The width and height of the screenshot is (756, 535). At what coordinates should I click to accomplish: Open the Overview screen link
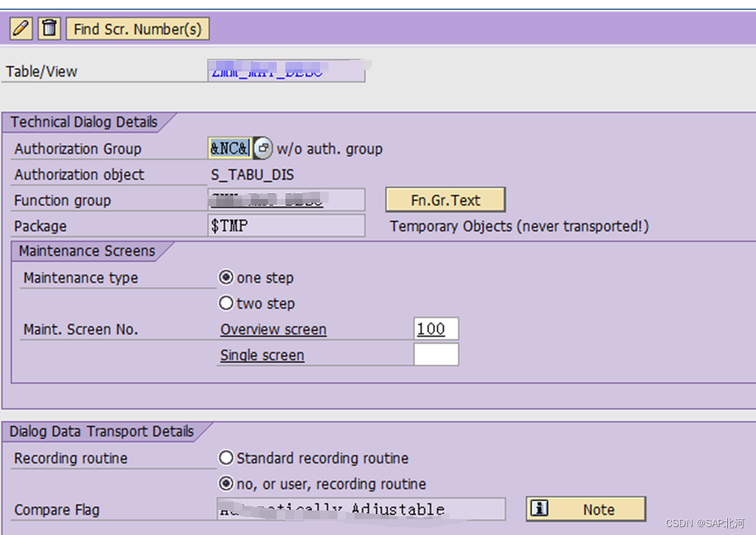273,329
